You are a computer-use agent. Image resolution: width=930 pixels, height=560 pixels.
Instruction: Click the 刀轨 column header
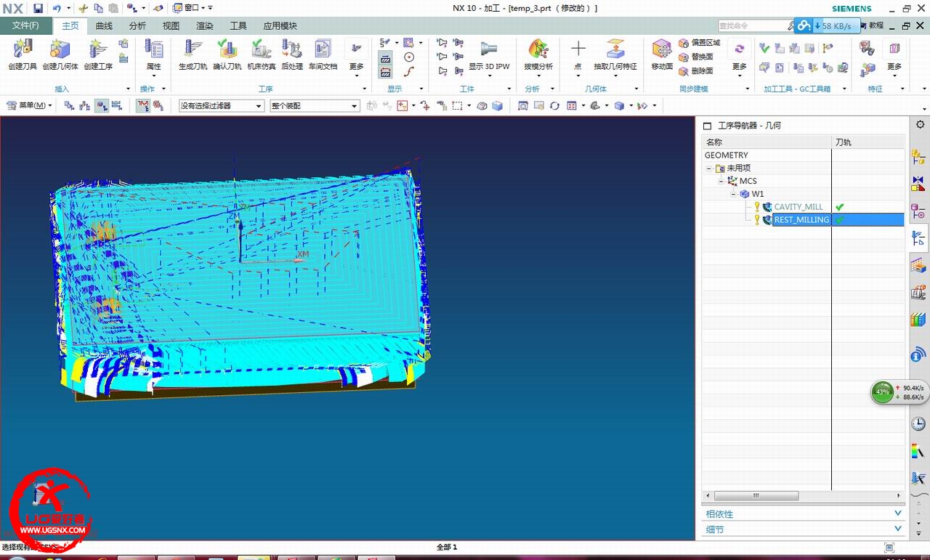pyautogui.click(x=868, y=142)
